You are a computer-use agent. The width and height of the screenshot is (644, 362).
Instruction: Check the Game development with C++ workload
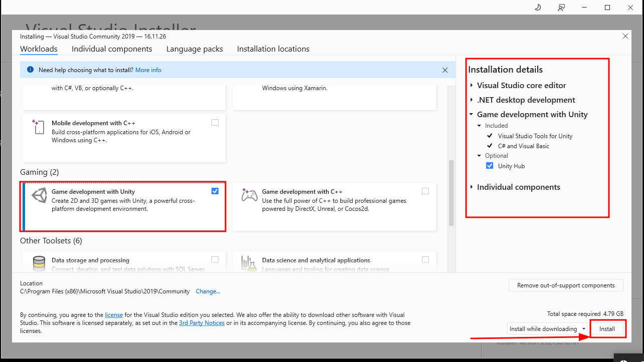click(425, 191)
